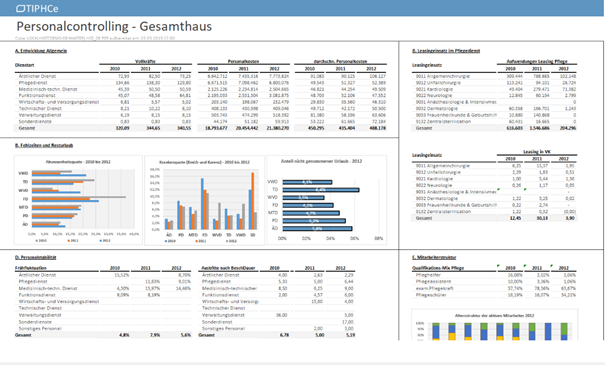Screen dimensions: 605x365
Task: Click the TD bar in Urlaub chart
Action: click(x=321, y=190)
